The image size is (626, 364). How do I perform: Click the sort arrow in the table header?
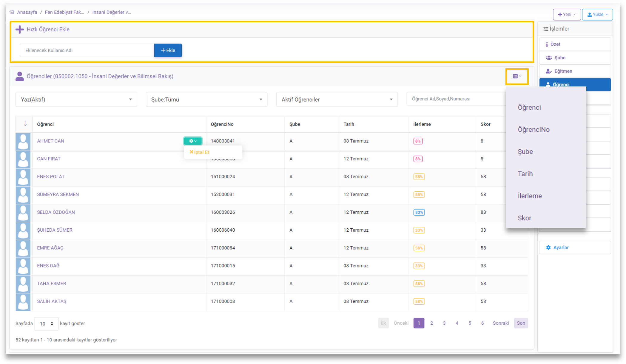point(25,124)
